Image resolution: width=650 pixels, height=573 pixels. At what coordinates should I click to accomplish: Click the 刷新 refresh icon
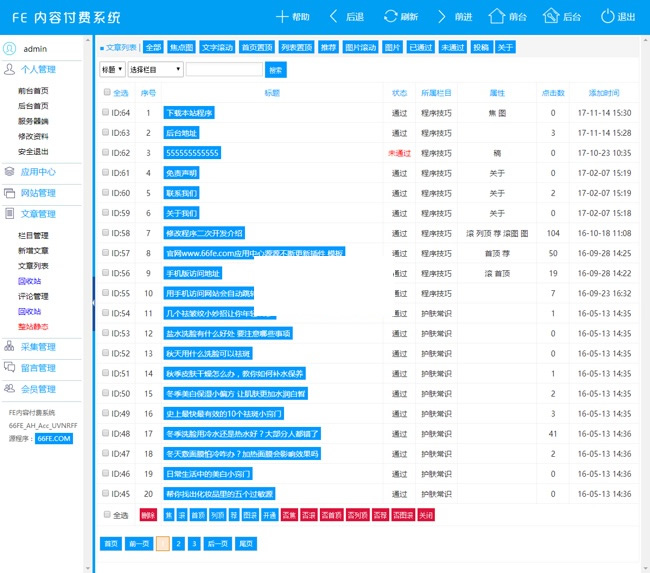point(389,17)
